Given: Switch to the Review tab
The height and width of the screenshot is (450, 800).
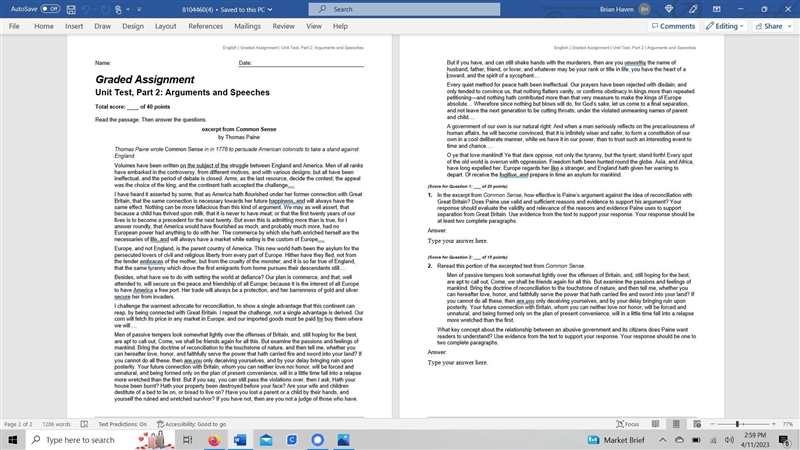Looking at the screenshot, I should [x=283, y=26].
